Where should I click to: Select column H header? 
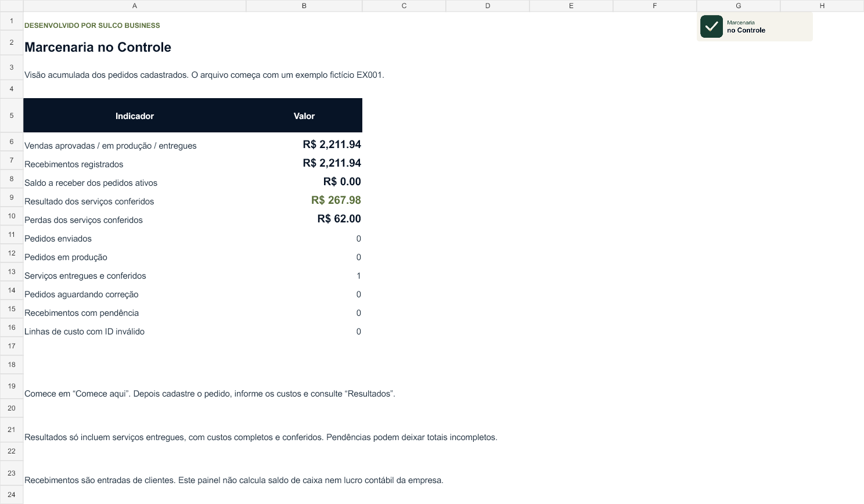click(x=822, y=6)
